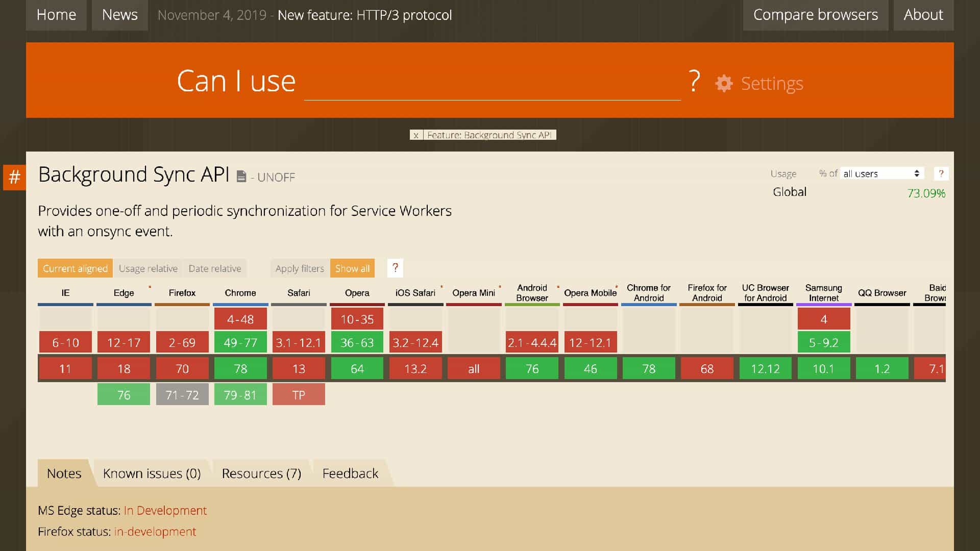Open the Resources (7) tab
980x551 pixels.
(x=261, y=473)
